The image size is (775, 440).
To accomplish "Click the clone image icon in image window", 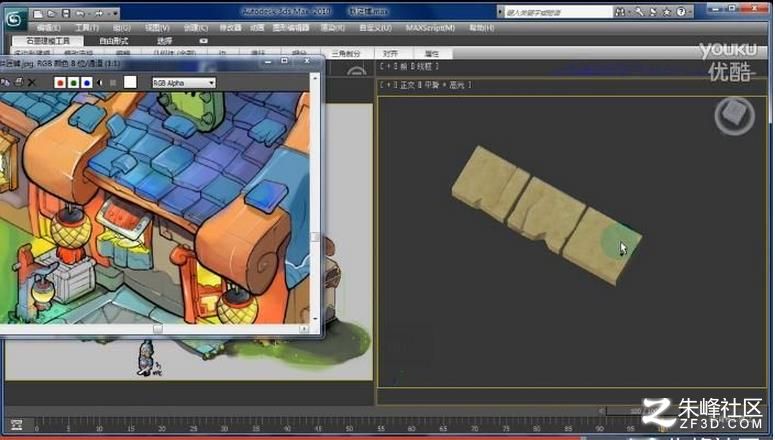I will [x=5, y=83].
